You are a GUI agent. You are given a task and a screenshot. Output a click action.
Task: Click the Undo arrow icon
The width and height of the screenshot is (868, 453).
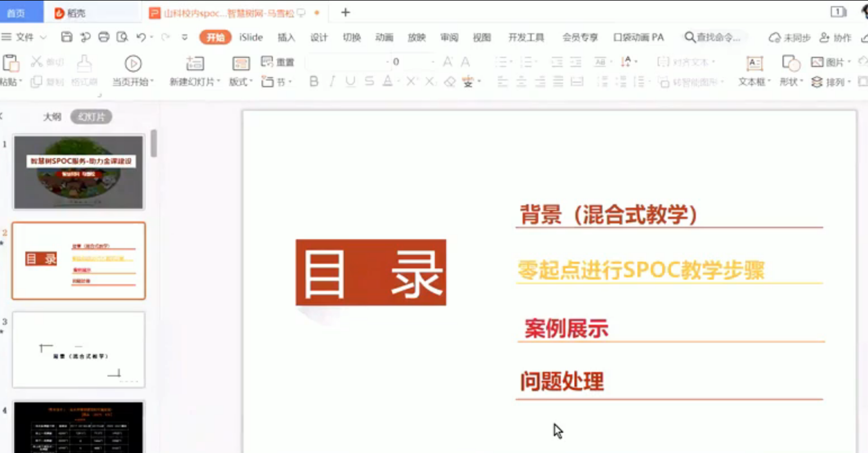[141, 37]
